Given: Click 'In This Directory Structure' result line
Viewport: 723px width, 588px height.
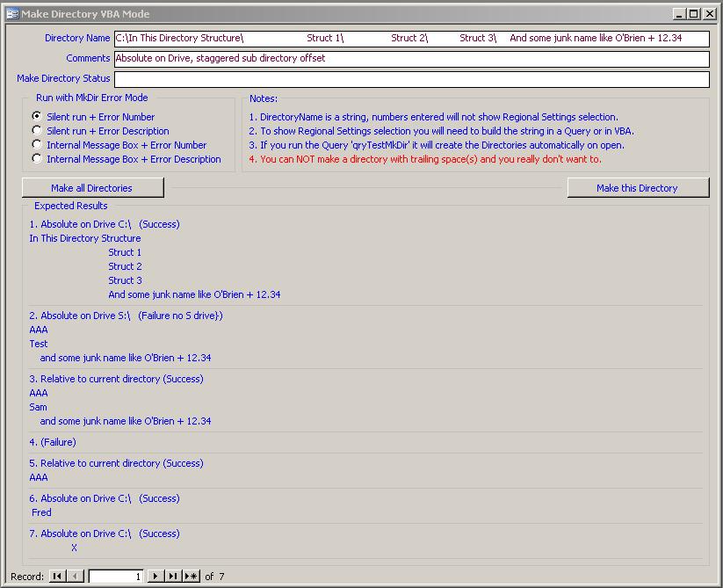Looking at the screenshot, I should point(85,238).
